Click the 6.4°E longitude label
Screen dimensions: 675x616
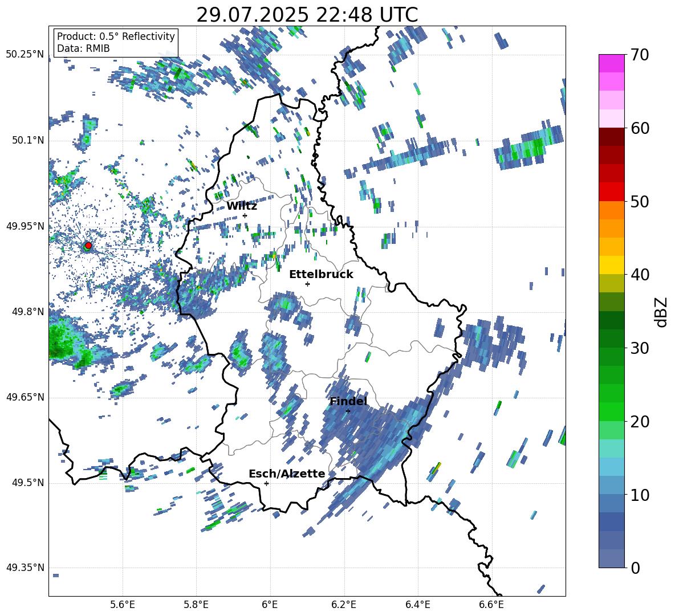(x=417, y=605)
